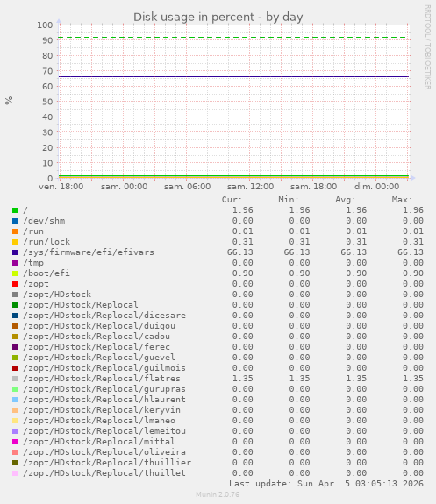The image size is (436, 504).
Task: Click the 1.35 current value for flatres
Action: coord(243,379)
